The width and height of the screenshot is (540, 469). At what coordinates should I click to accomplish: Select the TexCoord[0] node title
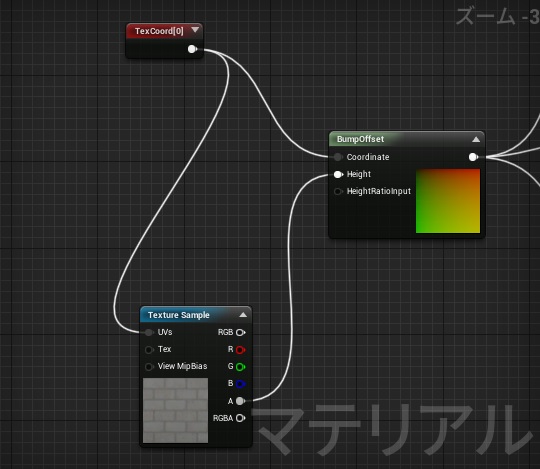[159, 31]
